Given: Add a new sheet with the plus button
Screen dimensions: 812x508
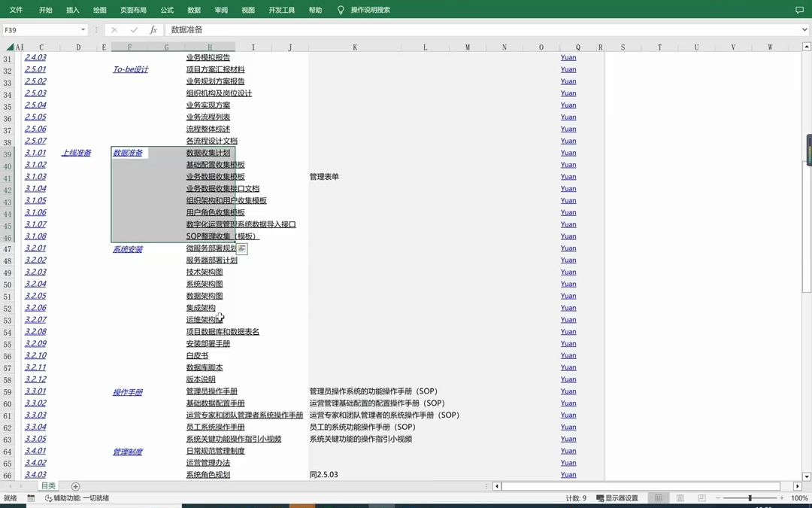Looking at the screenshot, I should [x=75, y=486].
